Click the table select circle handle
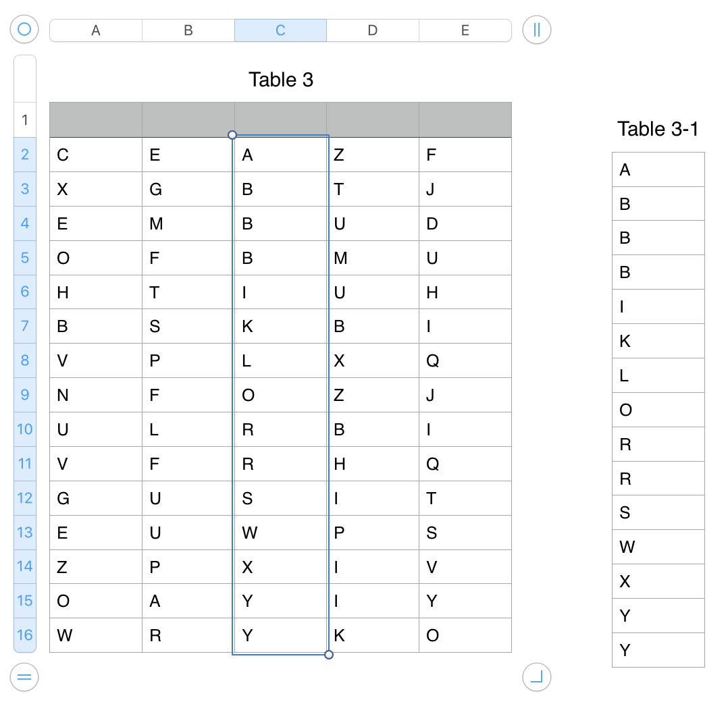The height and width of the screenshot is (702, 728). 24,30
